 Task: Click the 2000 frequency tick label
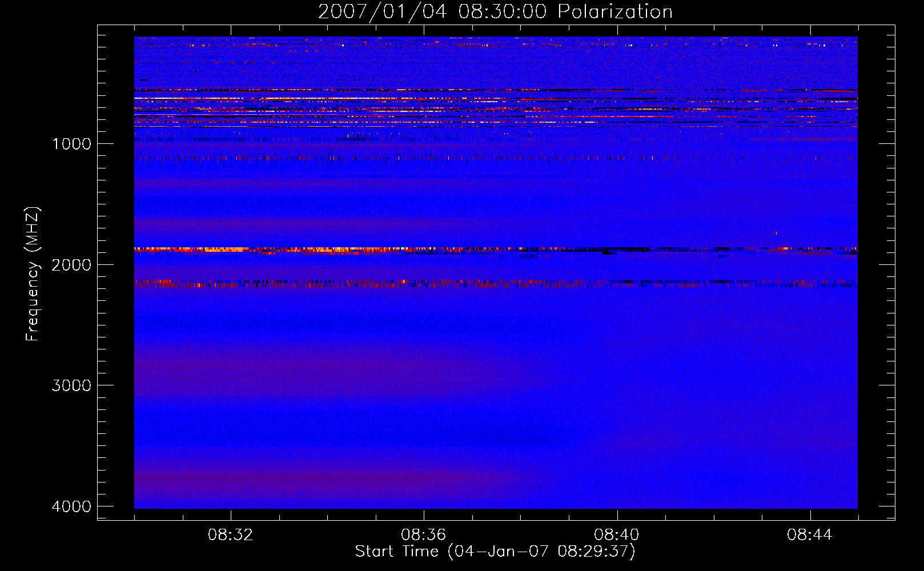coord(71,264)
